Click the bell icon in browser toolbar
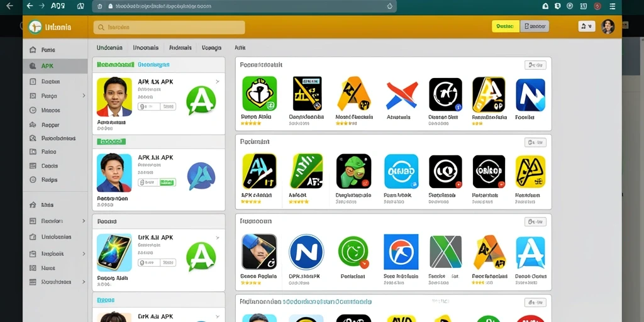 point(545,6)
